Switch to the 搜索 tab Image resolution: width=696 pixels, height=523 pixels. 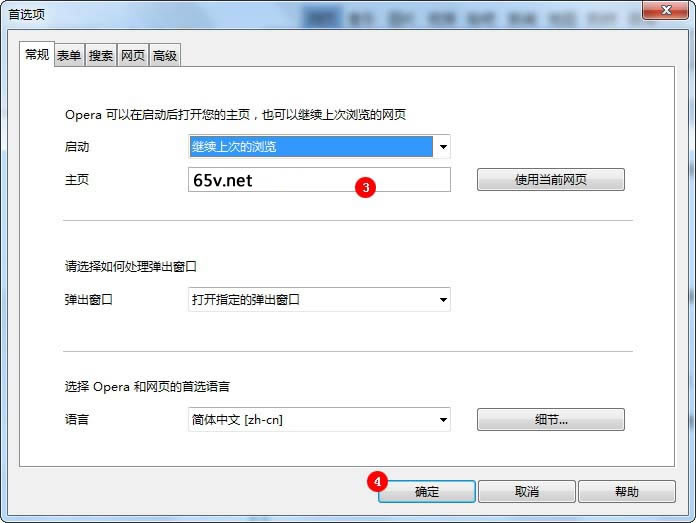click(x=101, y=55)
